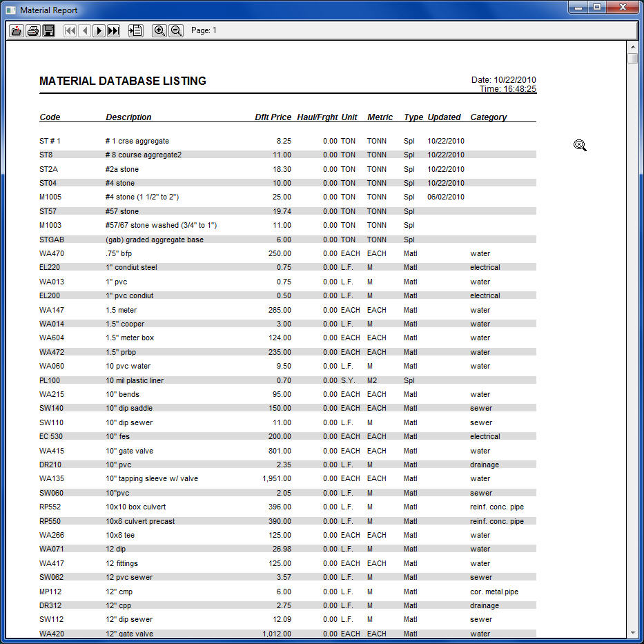Screen dimensions: 644x644
Task: Click code WA417
Action: [x=52, y=563]
